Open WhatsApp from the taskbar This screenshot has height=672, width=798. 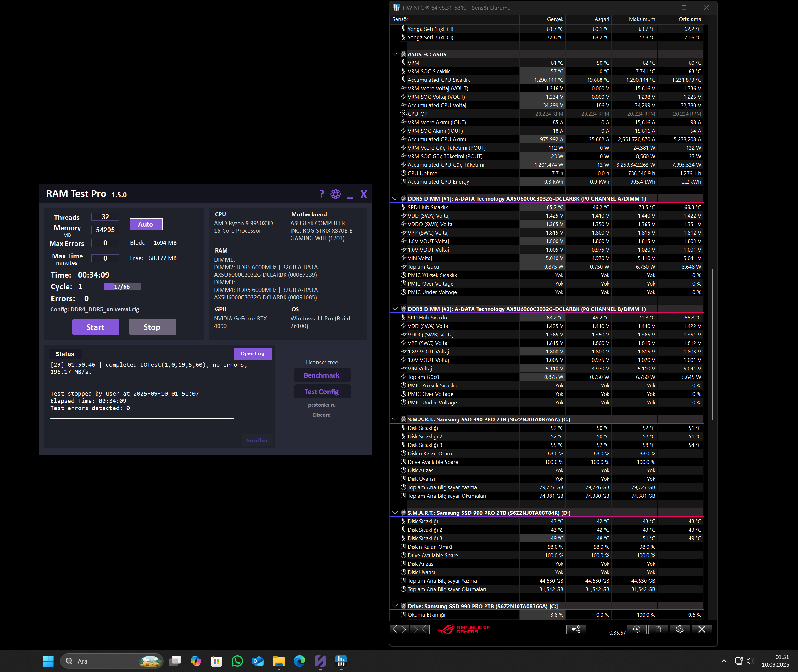tap(237, 661)
